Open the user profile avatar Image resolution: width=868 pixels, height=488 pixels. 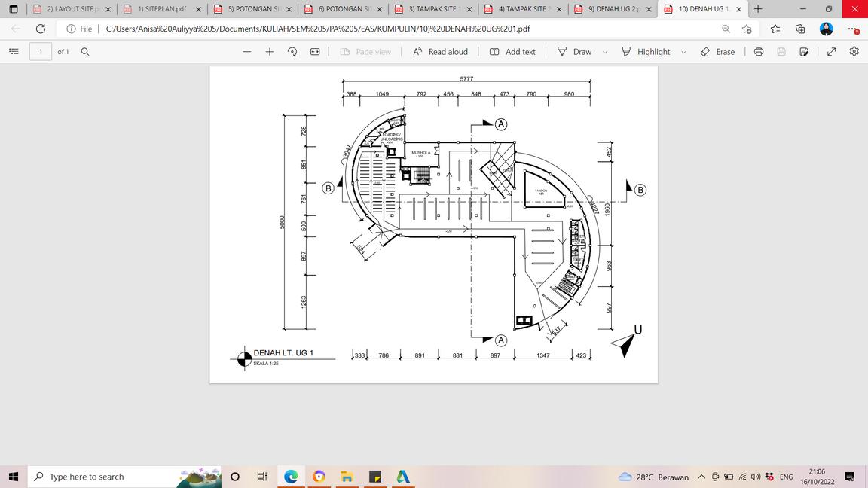click(827, 29)
